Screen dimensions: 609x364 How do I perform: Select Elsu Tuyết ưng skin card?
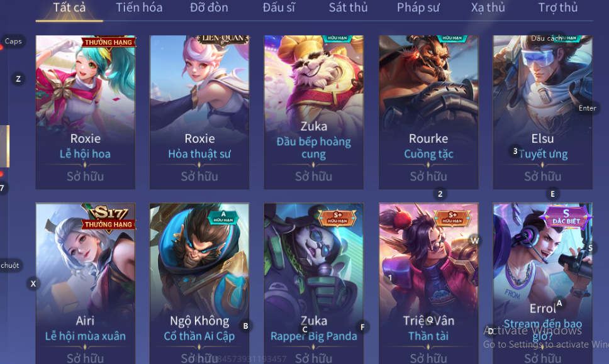542,112
